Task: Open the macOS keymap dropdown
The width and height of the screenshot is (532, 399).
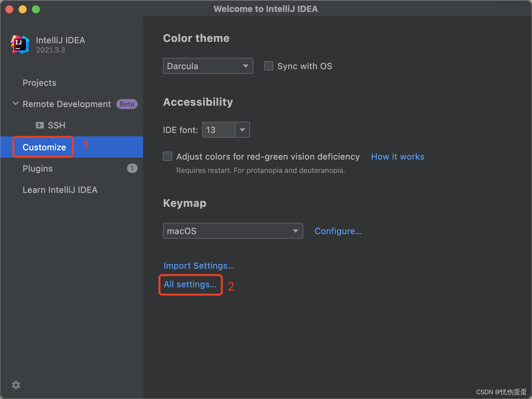Action: (x=233, y=231)
